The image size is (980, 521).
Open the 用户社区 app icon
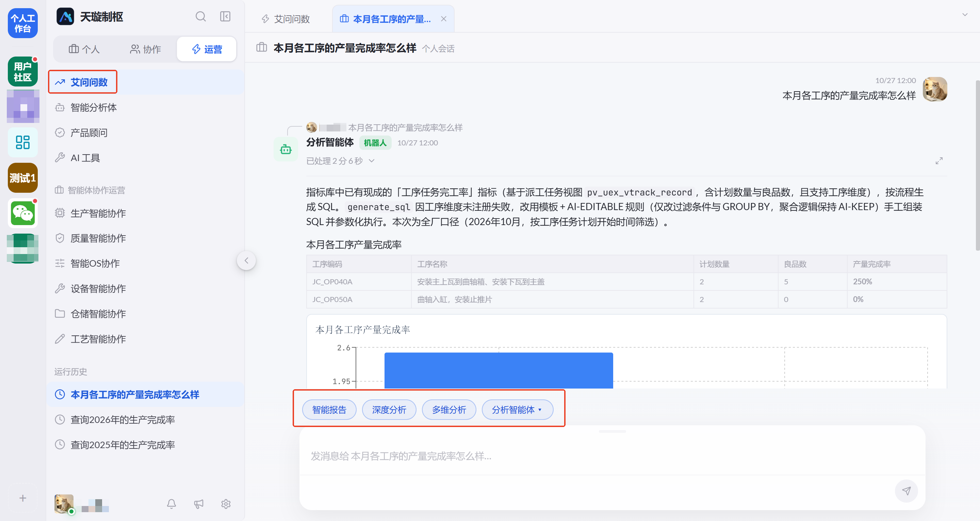[23, 72]
